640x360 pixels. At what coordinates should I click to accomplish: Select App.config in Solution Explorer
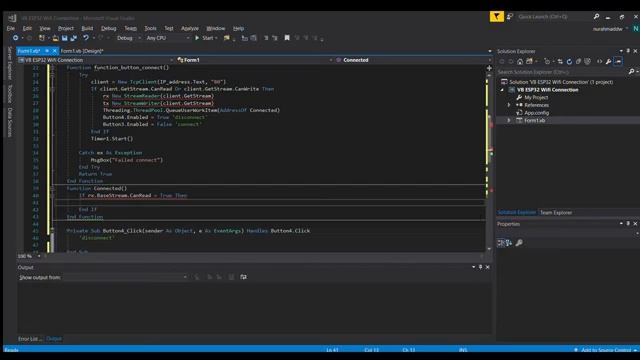pyautogui.click(x=536, y=113)
